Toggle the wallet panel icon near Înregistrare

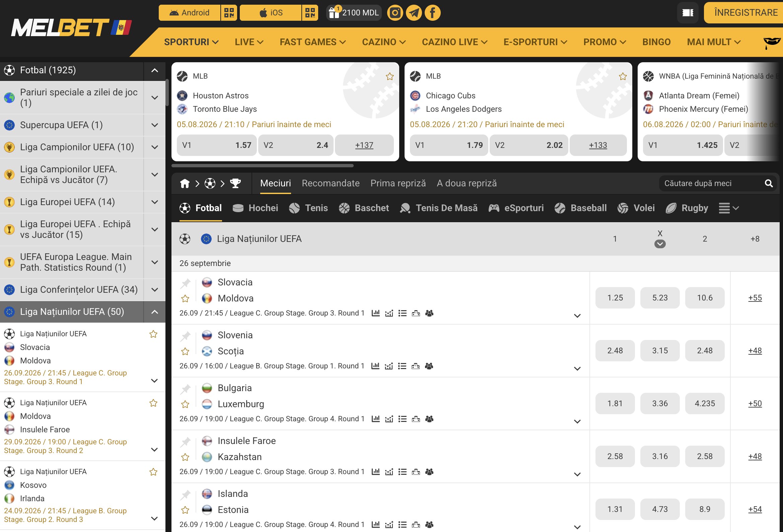[x=688, y=13]
